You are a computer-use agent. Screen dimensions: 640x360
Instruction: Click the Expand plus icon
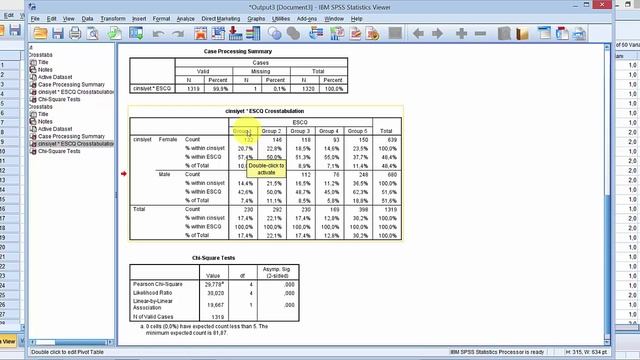(x=461, y=33)
